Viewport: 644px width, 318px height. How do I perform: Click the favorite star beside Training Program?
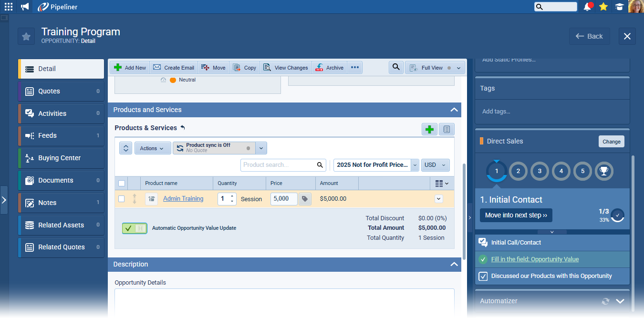click(x=26, y=36)
